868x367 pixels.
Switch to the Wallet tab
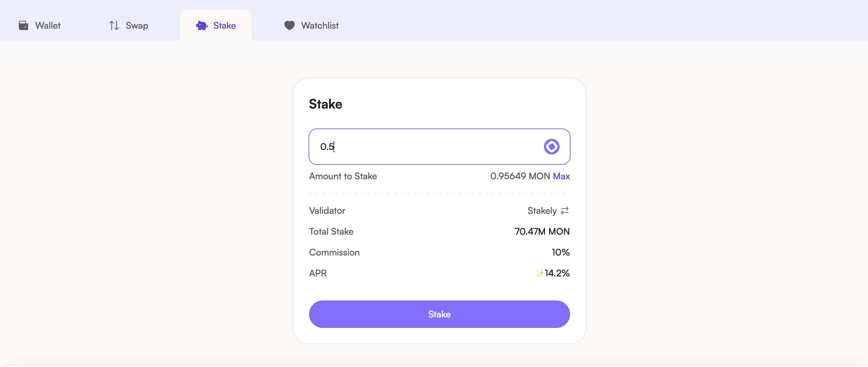click(x=48, y=25)
